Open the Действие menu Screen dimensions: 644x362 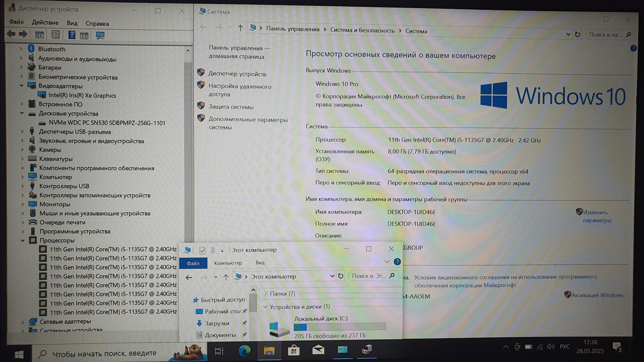point(45,23)
